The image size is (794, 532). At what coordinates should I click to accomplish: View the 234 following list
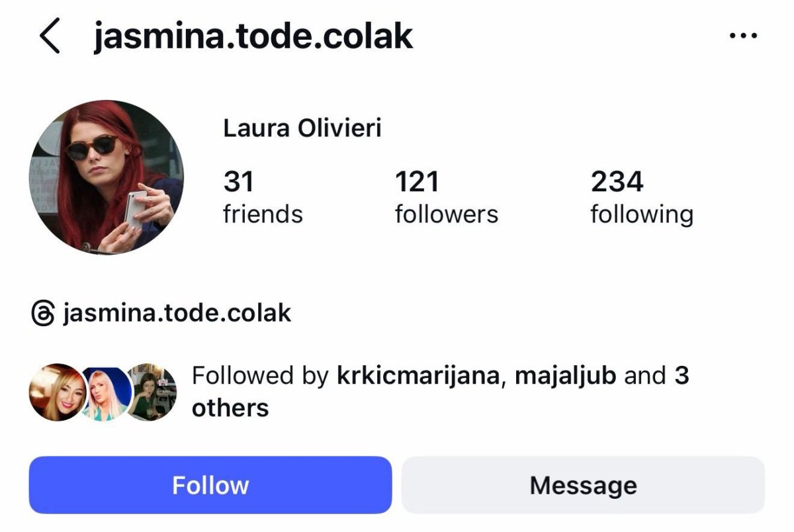pyautogui.click(x=641, y=197)
